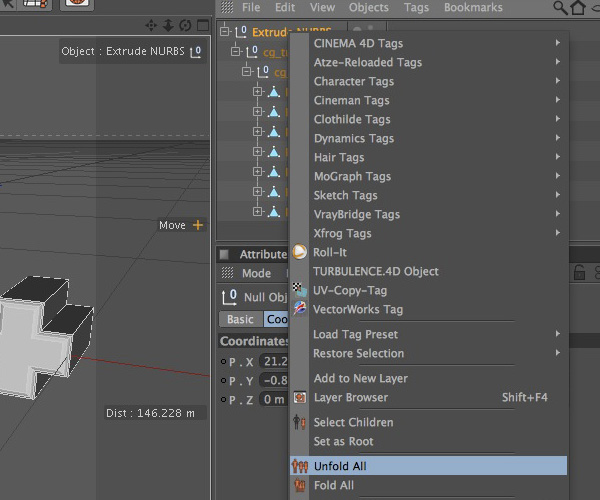600x500 pixels.
Task: Click the Fold All icon
Action: tap(300, 485)
